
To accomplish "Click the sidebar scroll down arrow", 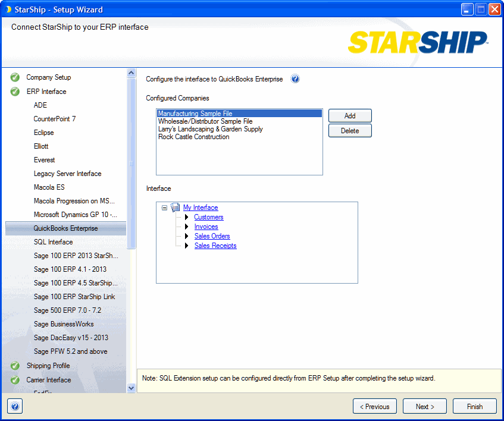I will [x=131, y=388].
